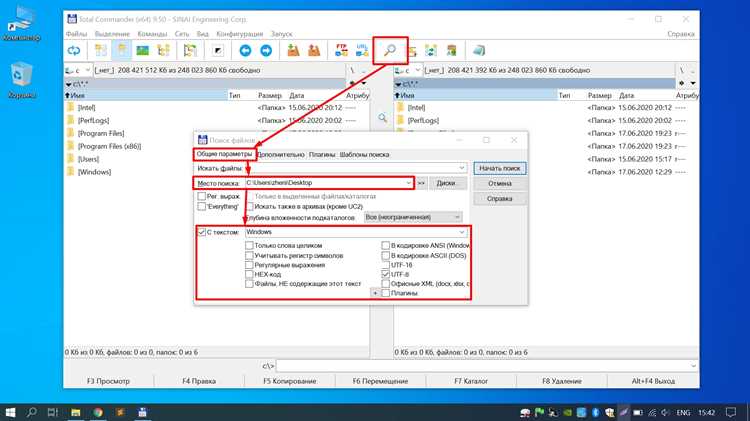Check 'Файлы, НЕ содержащие этот текст'
This screenshot has height=421, width=750.
point(249,284)
